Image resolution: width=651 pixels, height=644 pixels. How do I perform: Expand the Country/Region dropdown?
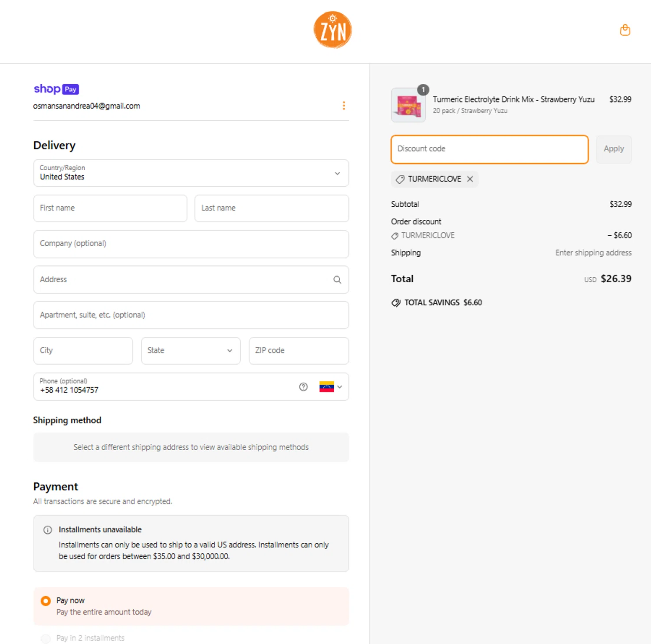[x=191, y=173]
